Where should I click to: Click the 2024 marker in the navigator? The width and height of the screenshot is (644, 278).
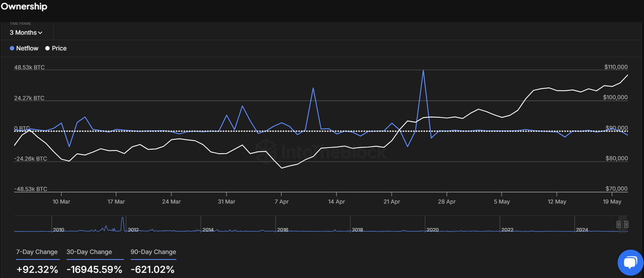click(x=582, y=230)
